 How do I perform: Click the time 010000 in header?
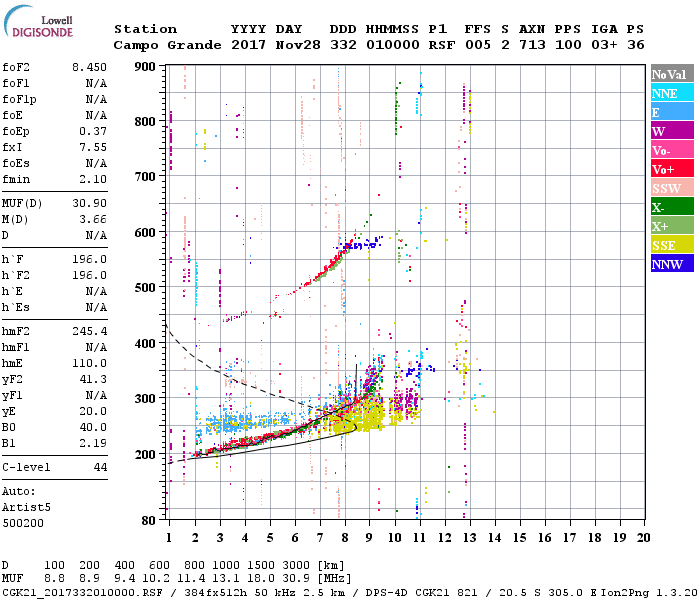pos(393,45)
